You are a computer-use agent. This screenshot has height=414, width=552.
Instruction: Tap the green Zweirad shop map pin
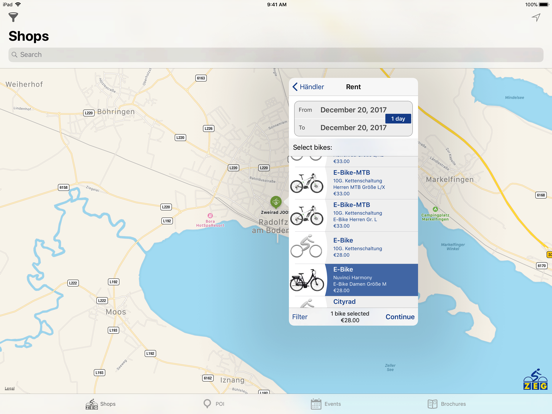[276, 202]
